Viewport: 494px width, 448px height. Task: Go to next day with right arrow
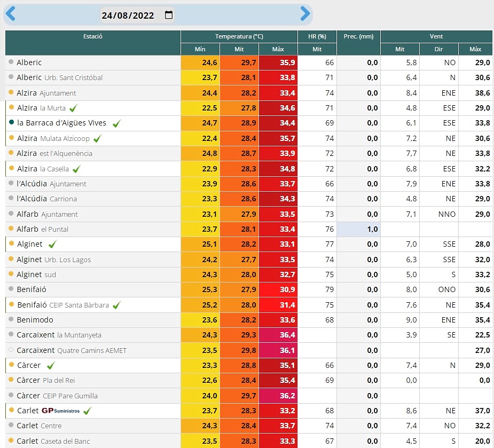(x=305, y=14)
